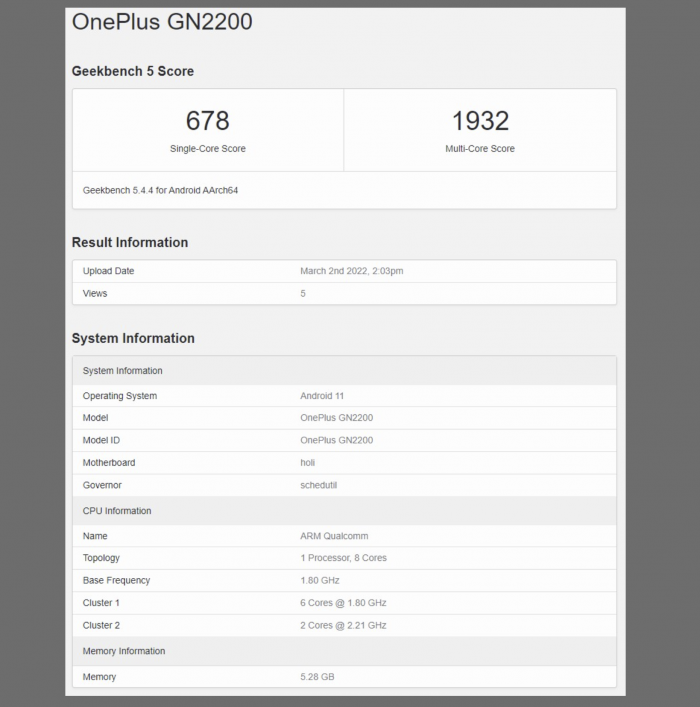Click the Memory Information subheader row
Screen dimensions: 700x707
click(x=344, y=652)
